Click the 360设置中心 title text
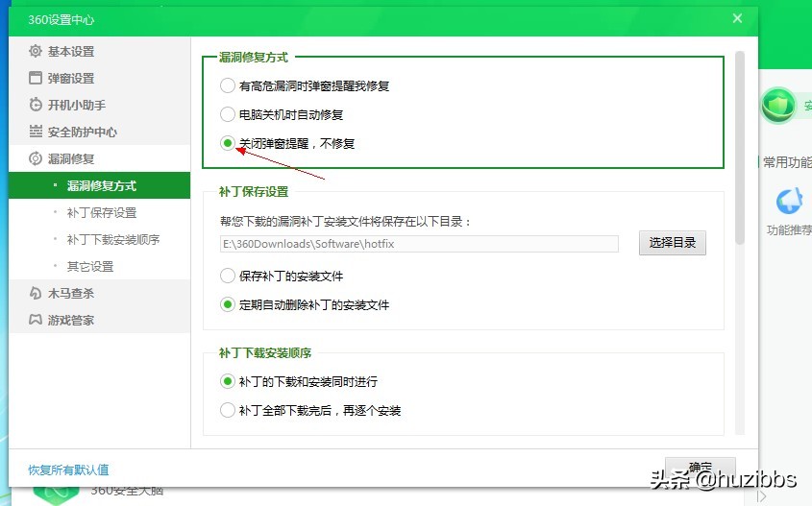Screen dimensions: 812x506 (62, 19)
